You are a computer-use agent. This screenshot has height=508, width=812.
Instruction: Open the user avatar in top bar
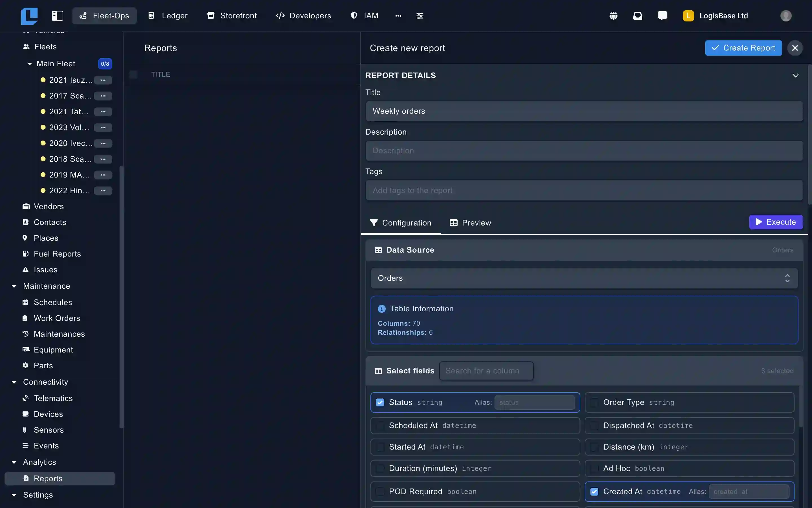(786, 16)
